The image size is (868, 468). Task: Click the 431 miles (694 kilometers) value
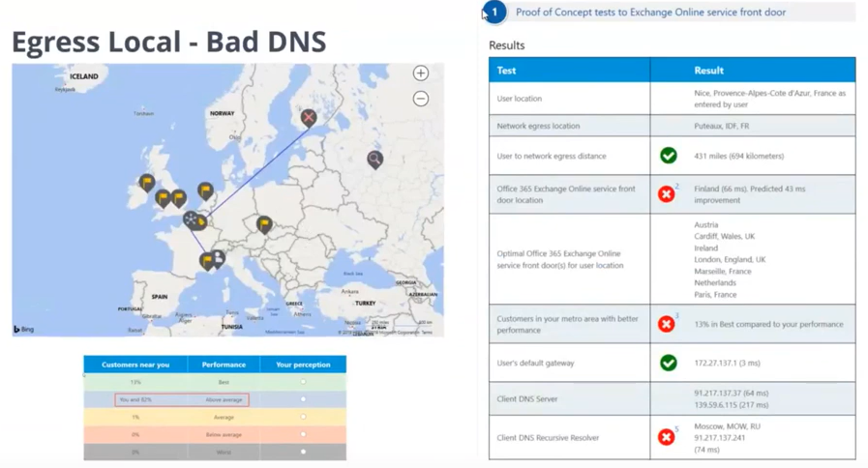pyautogui.click(x=739, y=156)
